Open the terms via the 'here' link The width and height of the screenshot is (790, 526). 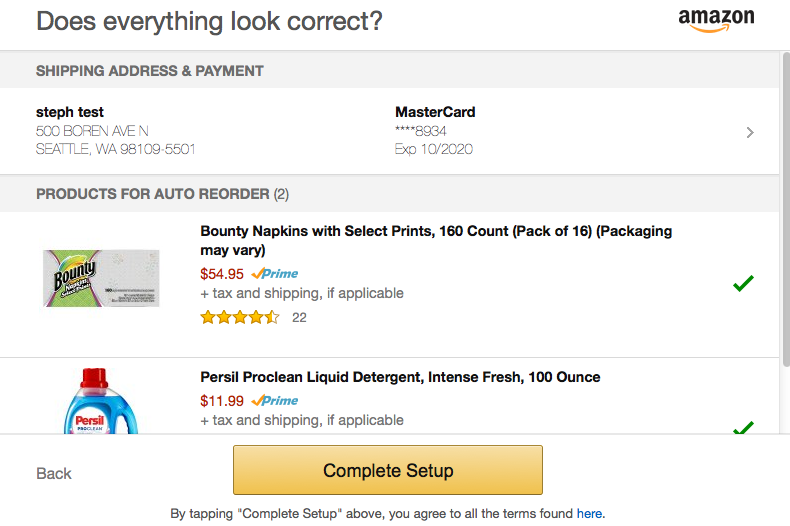[x=589, y=513]
